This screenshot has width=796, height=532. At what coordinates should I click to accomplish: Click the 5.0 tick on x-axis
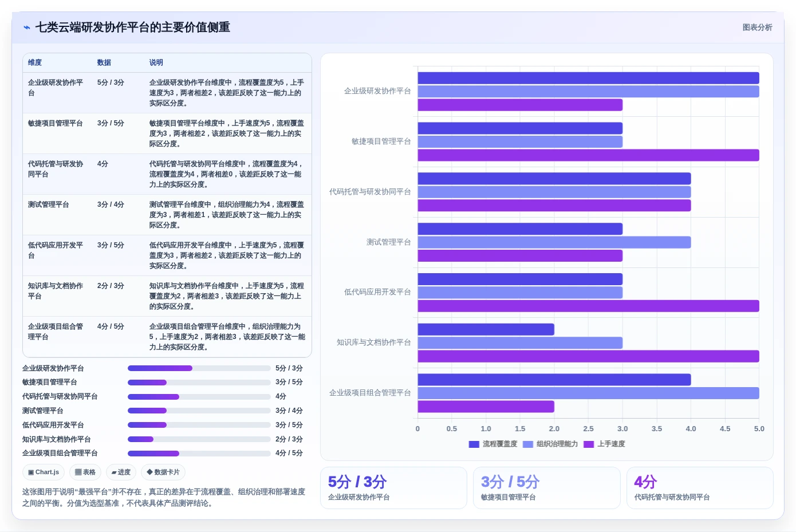759,429
